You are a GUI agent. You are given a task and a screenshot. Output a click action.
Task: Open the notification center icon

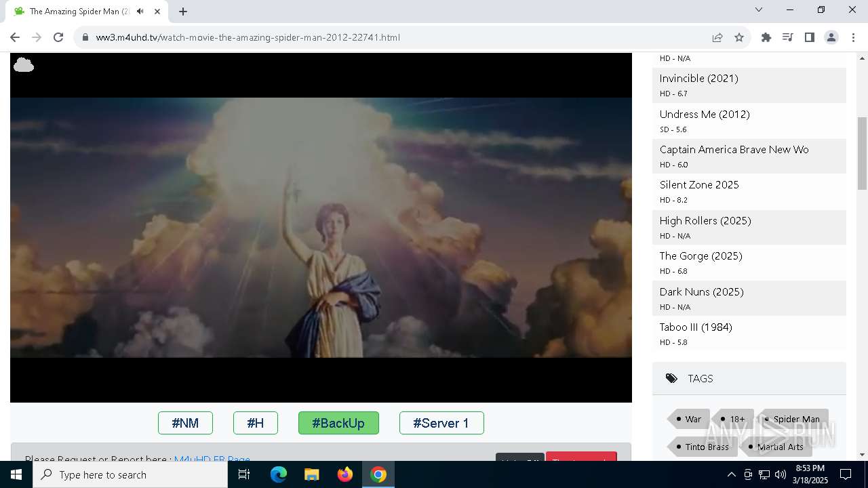pyautogui.click(x=846, y=474)
